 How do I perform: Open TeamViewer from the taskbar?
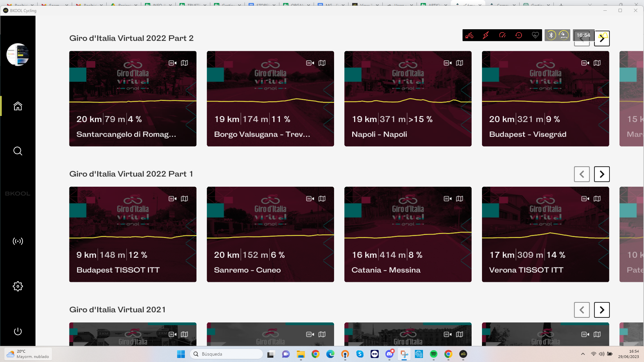tap(375, 354)
